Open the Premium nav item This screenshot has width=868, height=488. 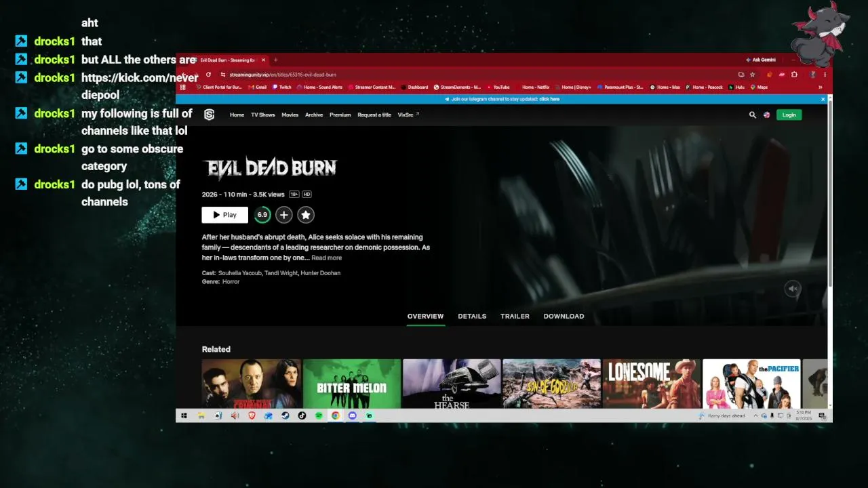click(340, 115)
